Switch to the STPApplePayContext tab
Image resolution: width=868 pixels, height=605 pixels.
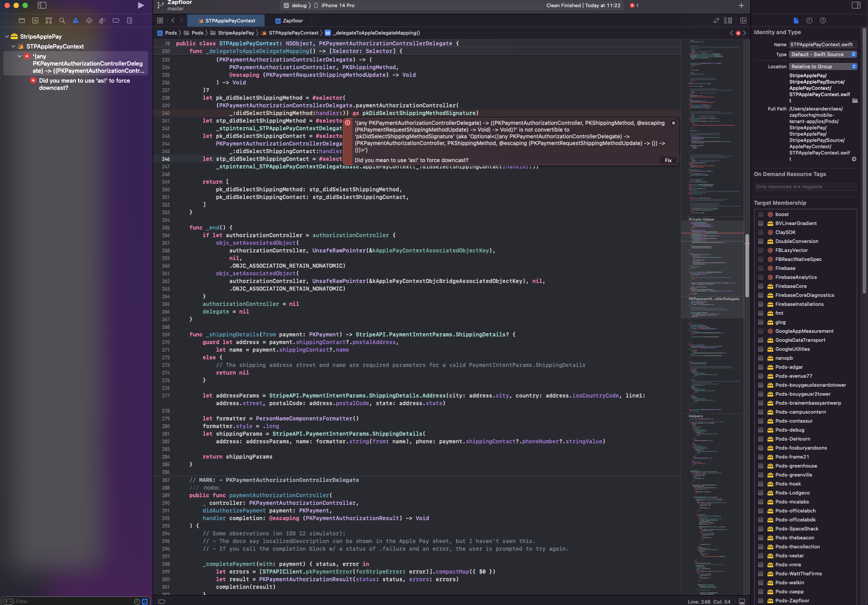pyautogui.click(x=226, y=21)
